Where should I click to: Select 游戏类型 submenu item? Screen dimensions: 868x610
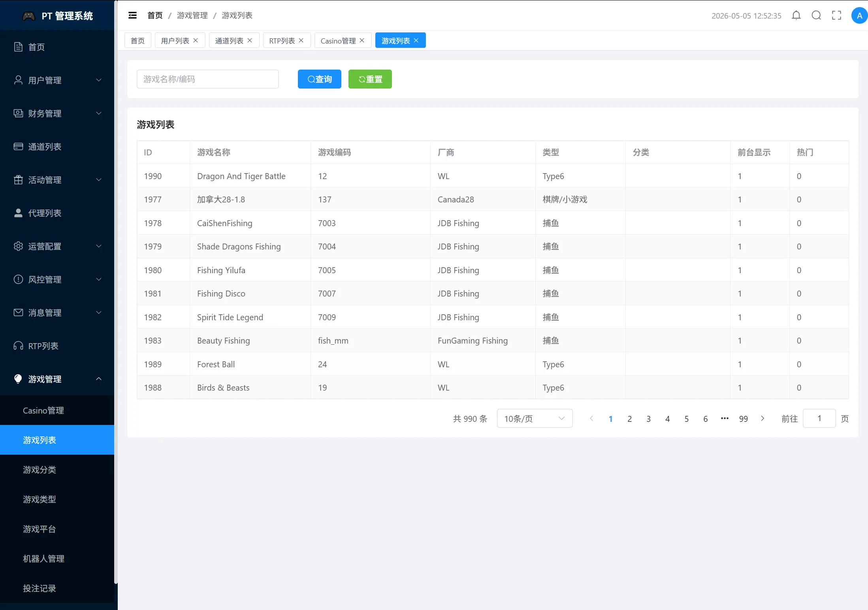coord(57,499)
